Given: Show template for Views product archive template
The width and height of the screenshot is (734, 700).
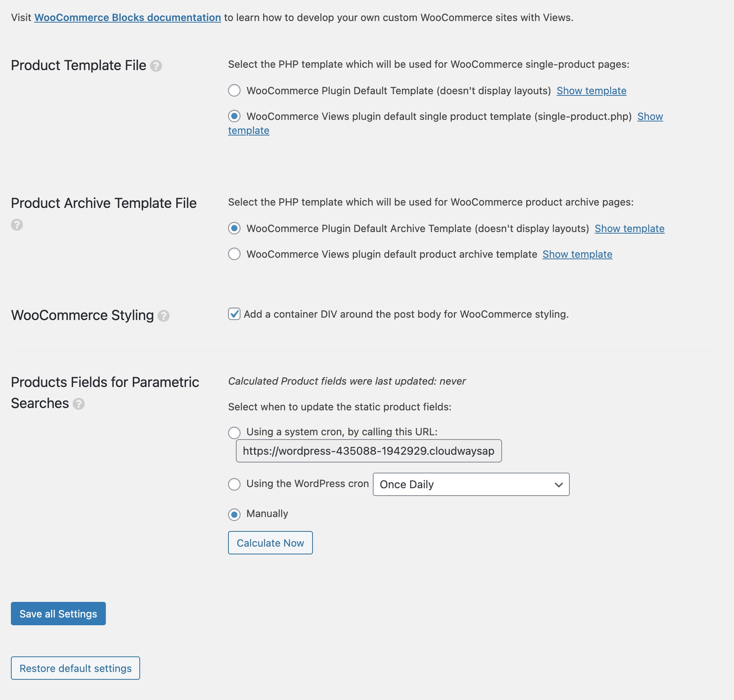Looking at the screenshot, I should pos(577,254).
